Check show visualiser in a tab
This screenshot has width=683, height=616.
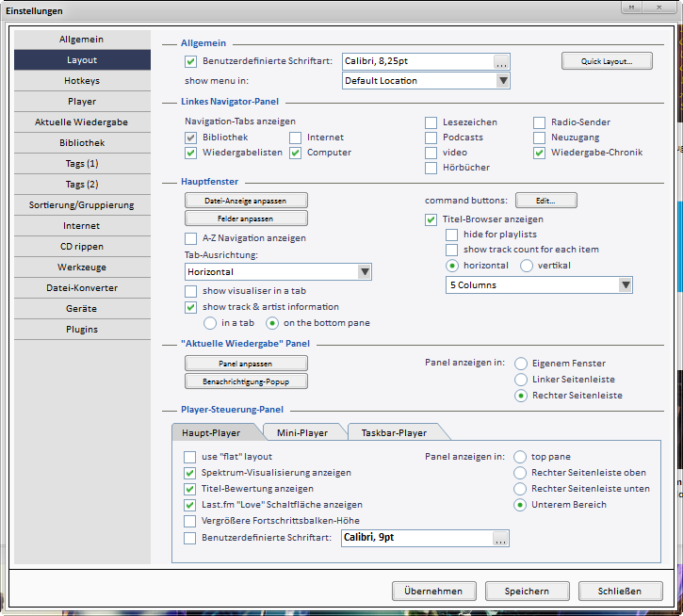[x=191, y=291]
